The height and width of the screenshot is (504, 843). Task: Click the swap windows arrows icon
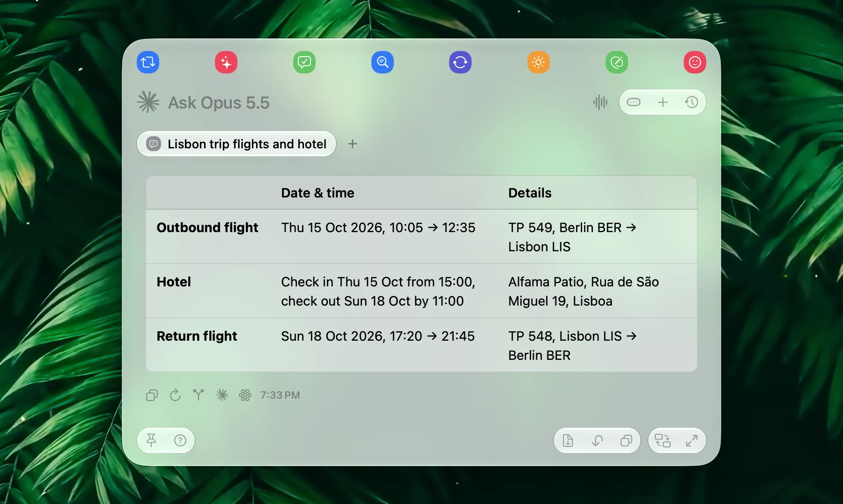(x=663, y=440)
